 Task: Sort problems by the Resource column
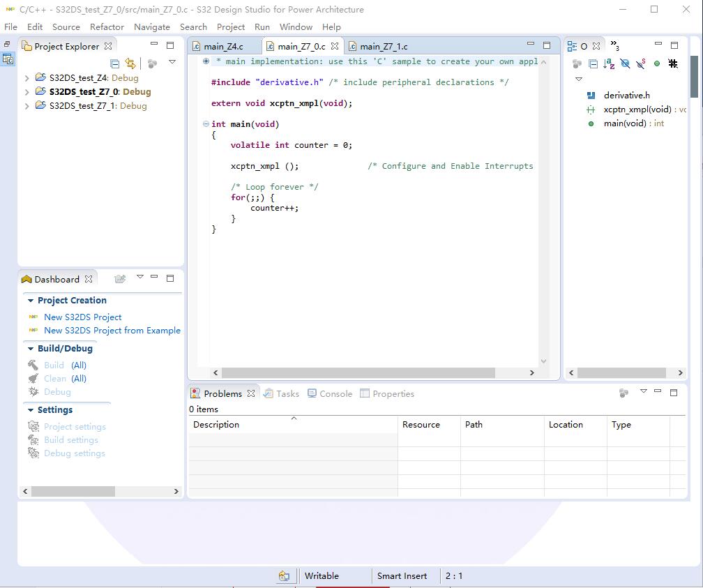click(429, 425)
